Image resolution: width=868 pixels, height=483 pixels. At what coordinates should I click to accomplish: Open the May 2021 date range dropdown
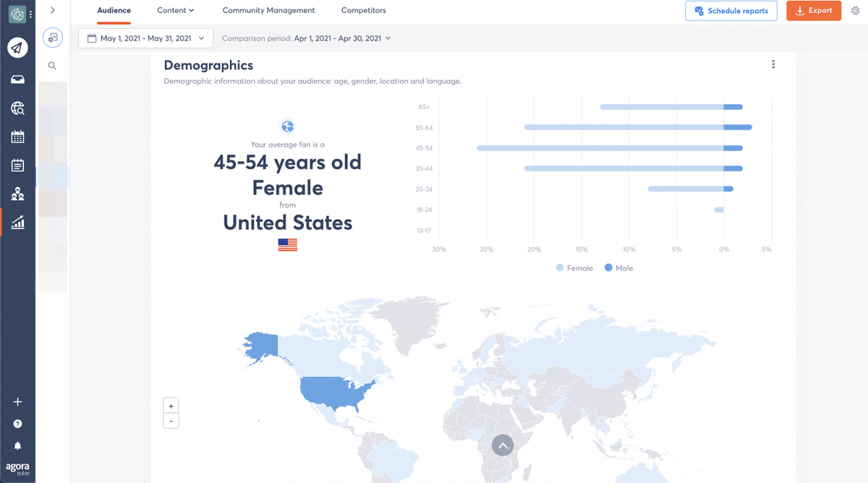(x=146, y=38)
